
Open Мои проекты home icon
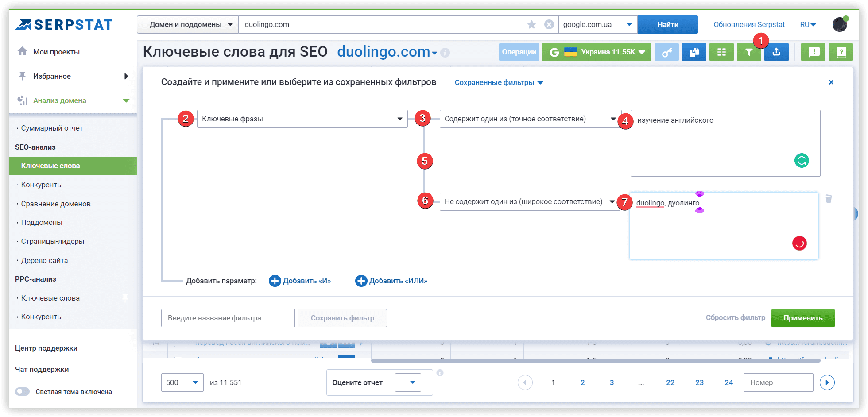22,51
